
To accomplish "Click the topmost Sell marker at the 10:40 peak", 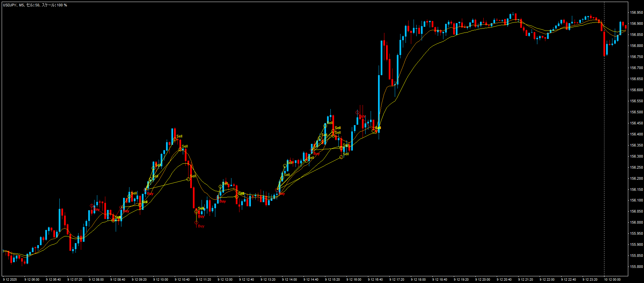I will (175, 139).
